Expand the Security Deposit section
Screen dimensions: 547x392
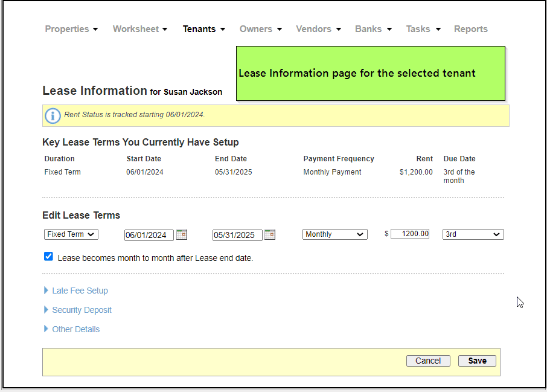[82, 310]
